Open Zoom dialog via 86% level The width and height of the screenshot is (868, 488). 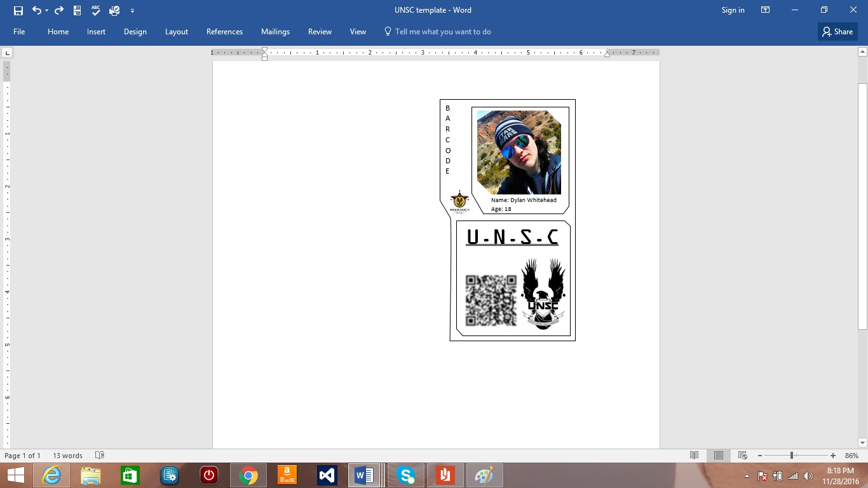click(x=851, y=456)
